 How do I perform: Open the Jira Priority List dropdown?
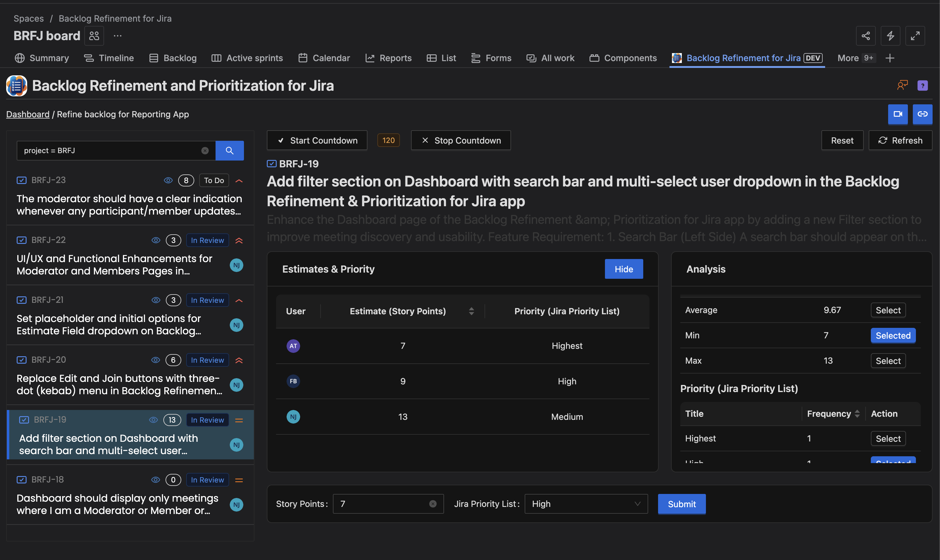tap(586, 504)
